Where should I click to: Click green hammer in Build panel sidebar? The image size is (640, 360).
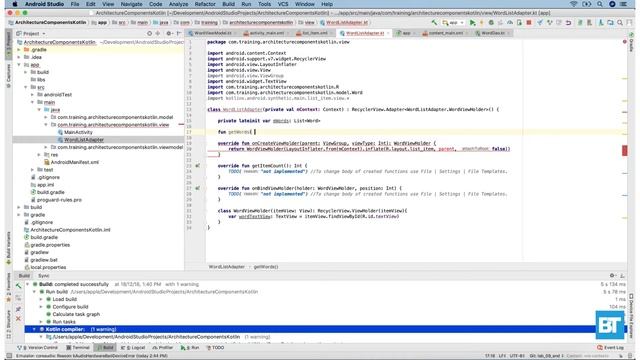18,286
